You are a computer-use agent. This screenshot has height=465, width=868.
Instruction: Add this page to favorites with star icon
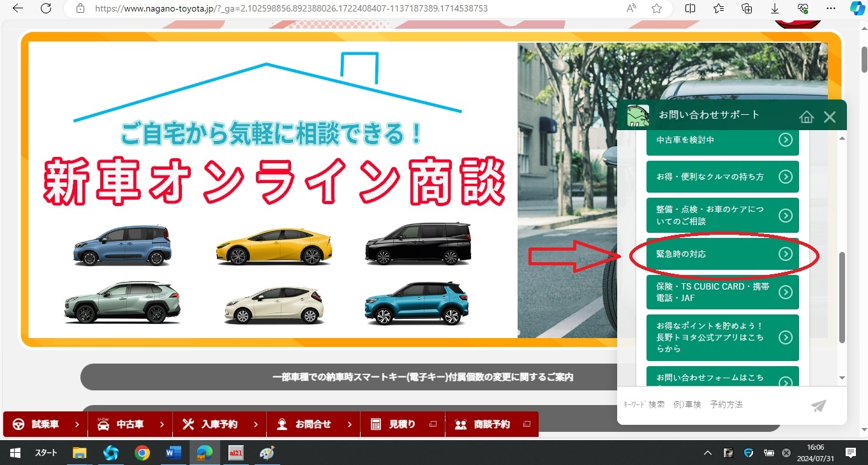[657, 8]
